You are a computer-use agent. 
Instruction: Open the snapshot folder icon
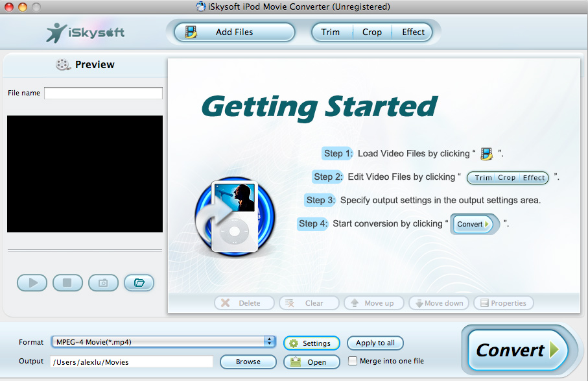(139, 282)
